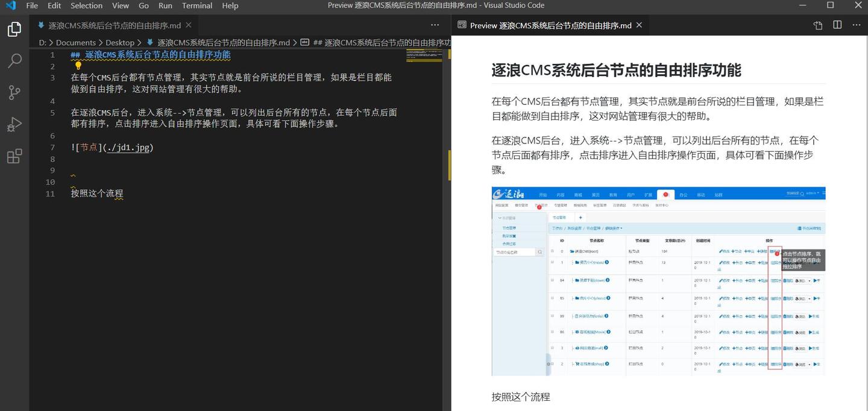Click the Split Editor icon in the preview pane
868x411 pixels.
coord(838,25)
